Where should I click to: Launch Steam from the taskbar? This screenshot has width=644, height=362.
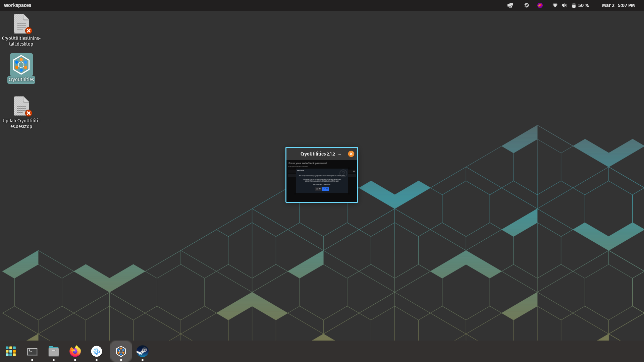point(142,351)
